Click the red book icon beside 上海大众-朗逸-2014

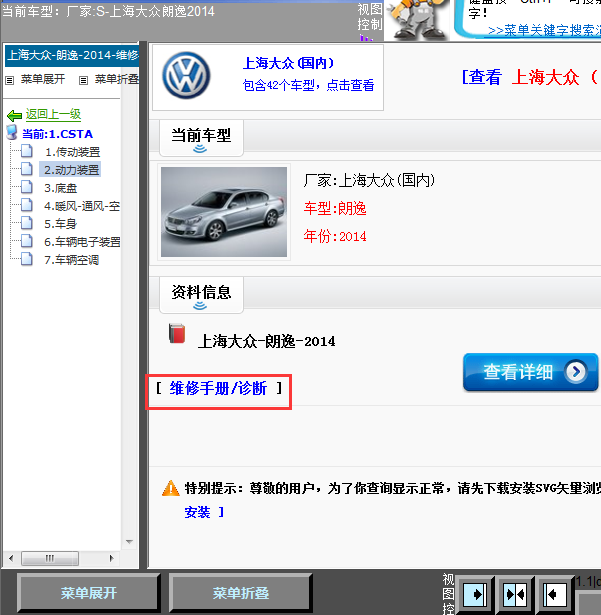click(x=177, y=333)
